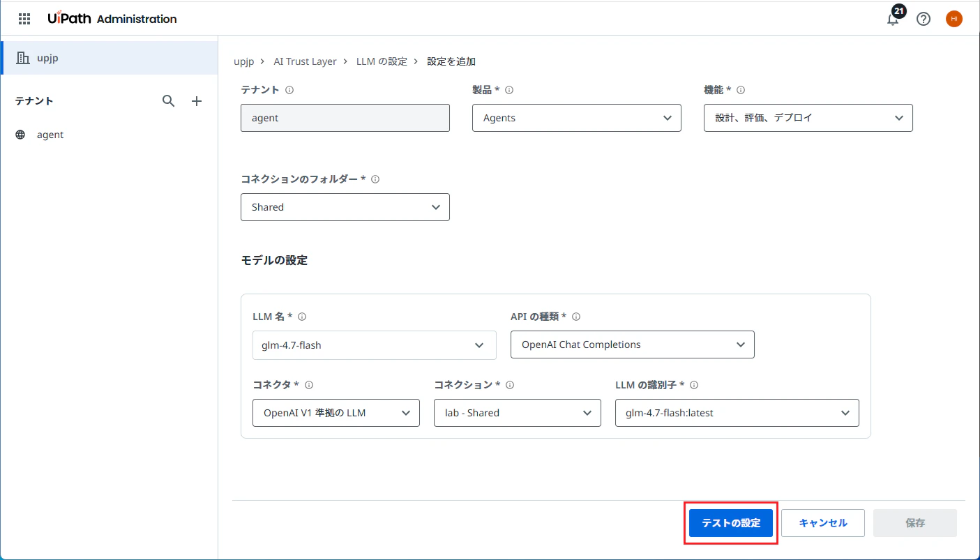
Task: Click the キャンセル button
Action: coord(823,523)
